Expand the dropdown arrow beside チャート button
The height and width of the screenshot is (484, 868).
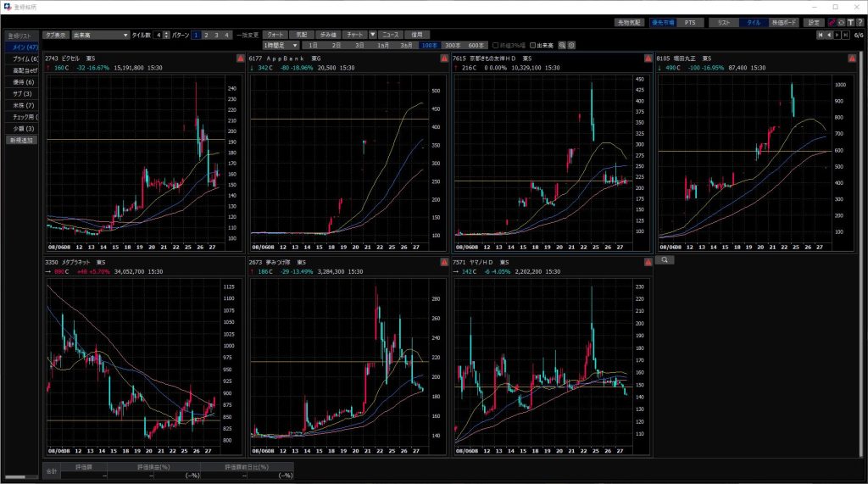click(x=372, y=35)
